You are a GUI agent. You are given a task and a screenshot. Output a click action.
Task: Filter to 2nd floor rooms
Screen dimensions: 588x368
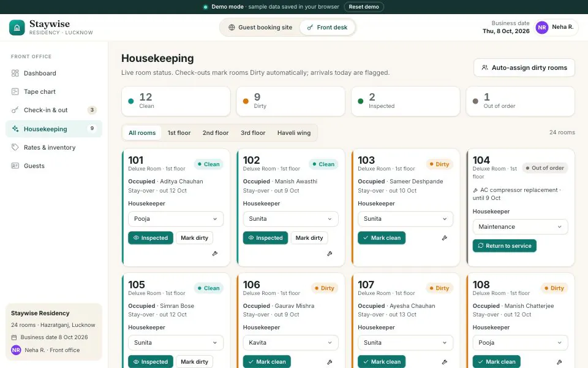tap(215, 133)
